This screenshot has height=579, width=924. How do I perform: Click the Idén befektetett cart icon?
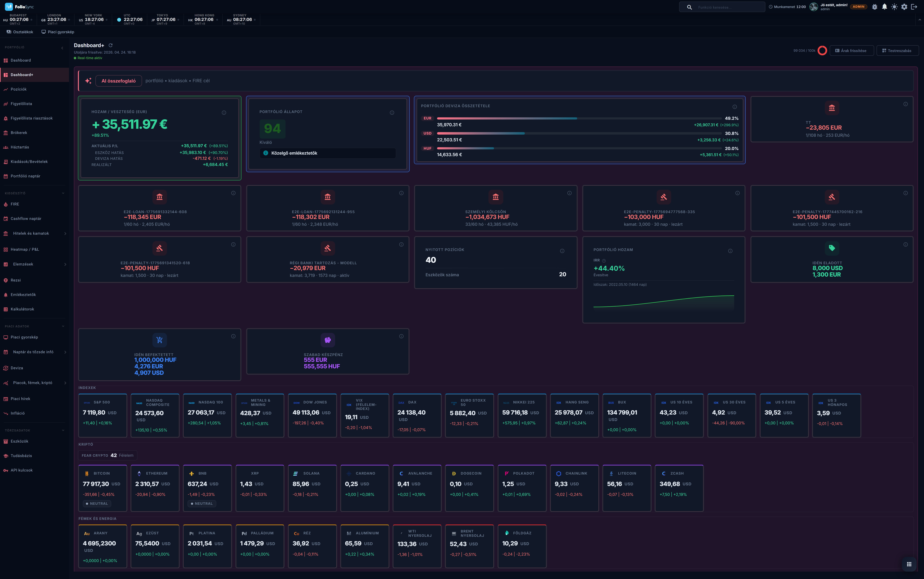[160, 340]
